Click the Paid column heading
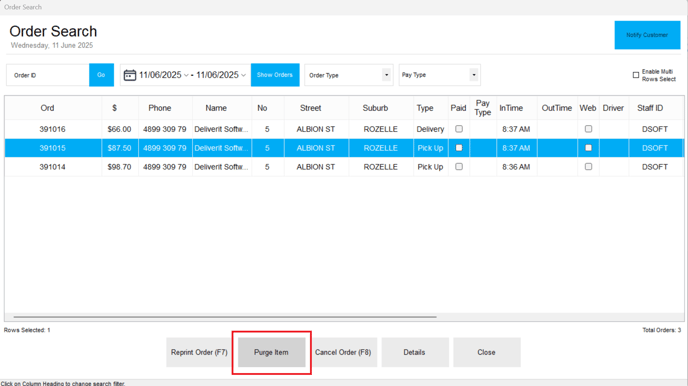This screenshot has width=688, height=386. click(x=459, y=108)
